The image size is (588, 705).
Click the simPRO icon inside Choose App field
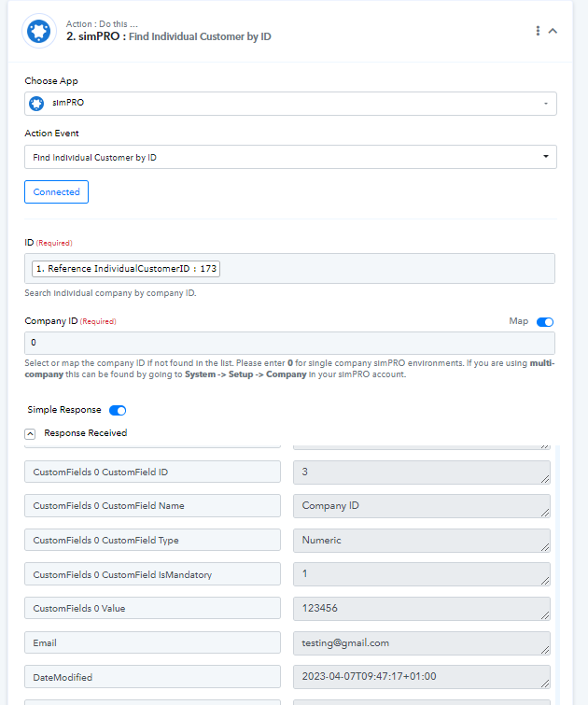point(36,104)
